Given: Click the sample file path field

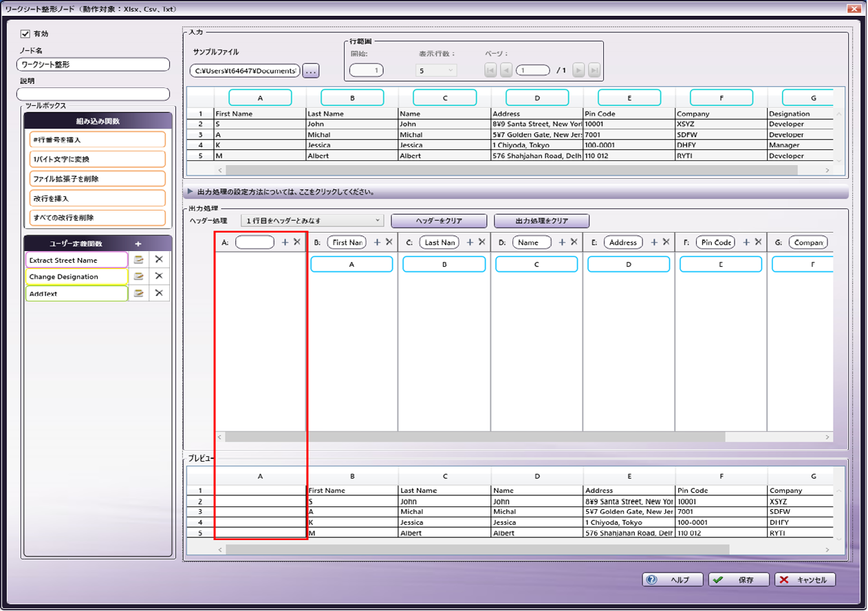Looking at the screenshot, I should click(x=245, y=70).
